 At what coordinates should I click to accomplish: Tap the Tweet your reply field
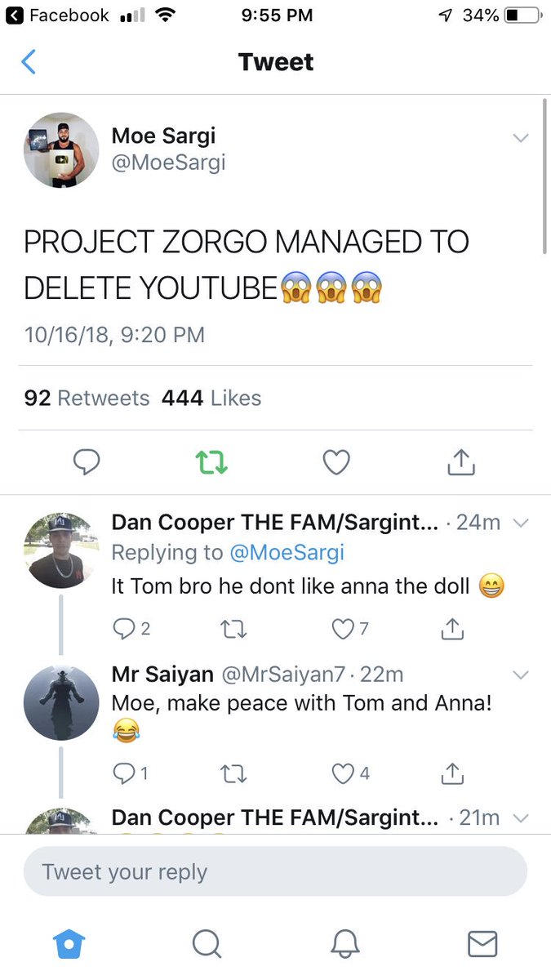[x=275, y=871]
